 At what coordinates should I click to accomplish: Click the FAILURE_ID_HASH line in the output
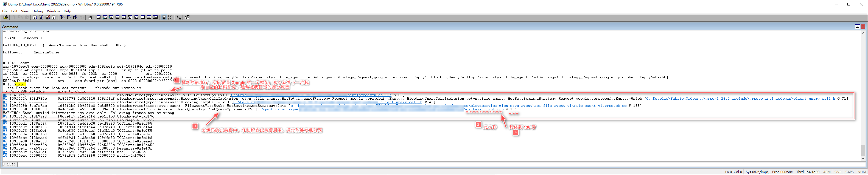click(x=64, y=45)
